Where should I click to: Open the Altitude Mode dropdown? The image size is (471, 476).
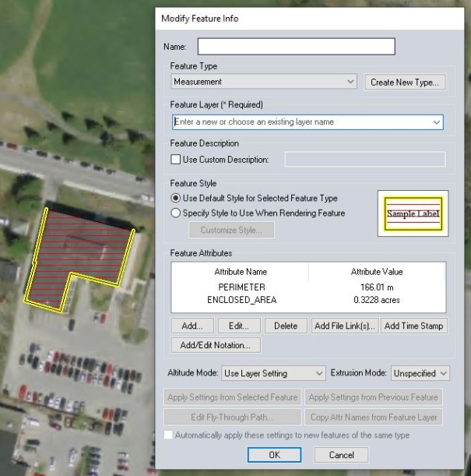pyautogui.click(x=273, y=374)
